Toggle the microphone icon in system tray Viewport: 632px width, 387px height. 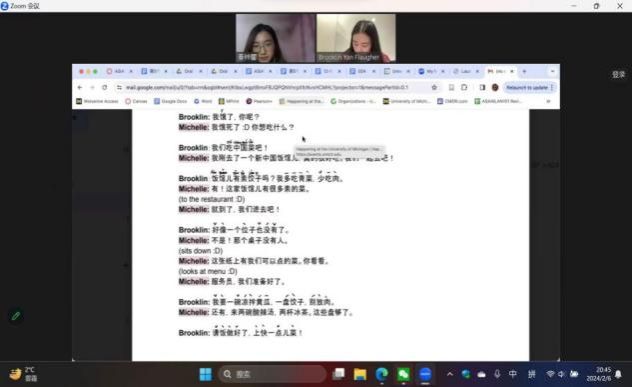pyautogui.click(x=497, y=375)
